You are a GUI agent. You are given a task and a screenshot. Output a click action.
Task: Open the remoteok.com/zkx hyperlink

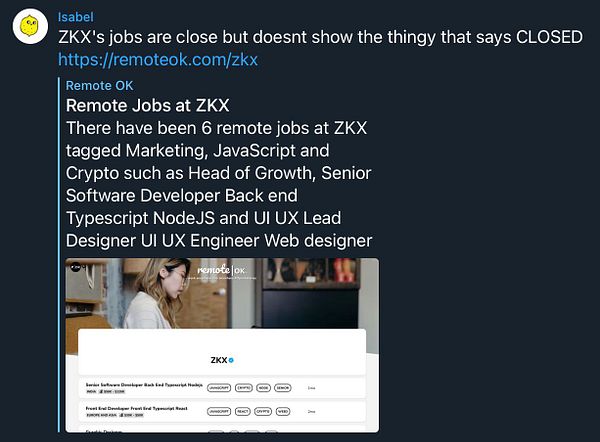coord(158,60)
